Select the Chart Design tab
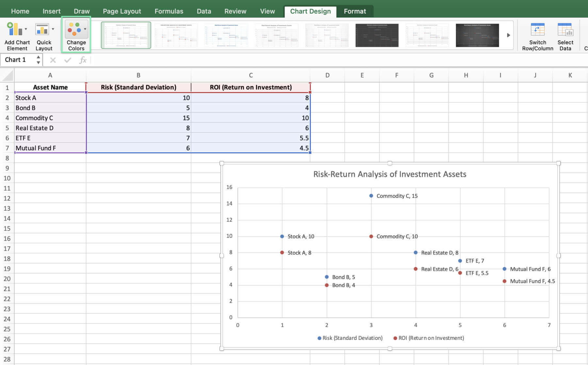This screenshot has width=588, height=365. (310, 11)
